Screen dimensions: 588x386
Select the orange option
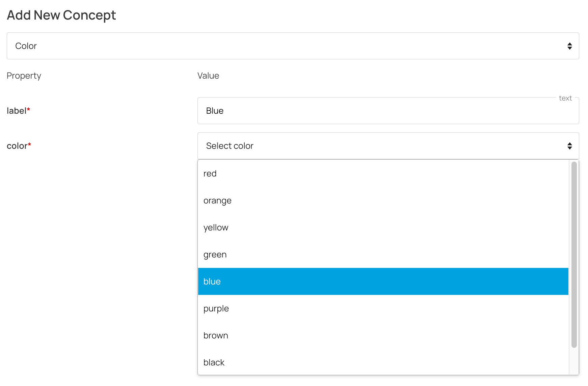(x=217, y=200)
